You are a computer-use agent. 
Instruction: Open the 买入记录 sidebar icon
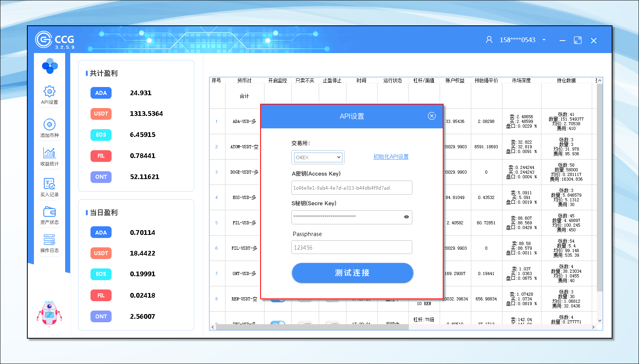50,183
